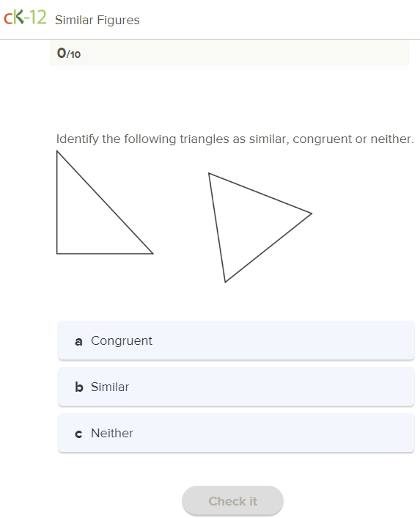420x518 pixels.
Task: Click the question prompt text
Action: [x=235, y=139]
